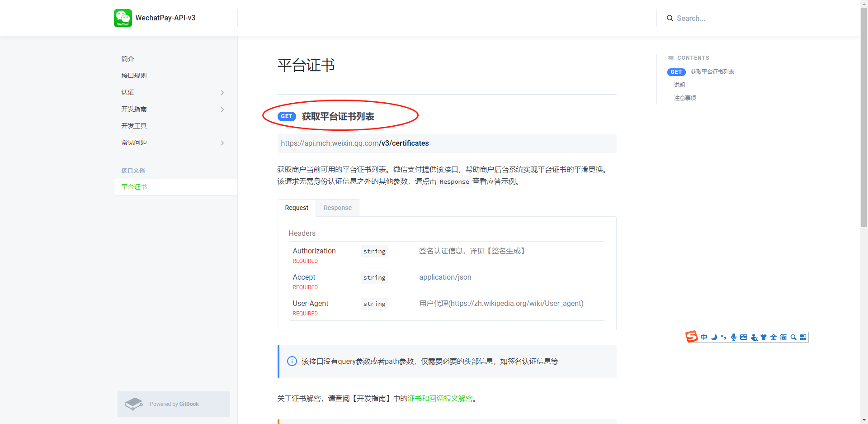This screenshot has height=424, width=868.
Task: Switch to the Request tab
Action: [x=297, y=208]
